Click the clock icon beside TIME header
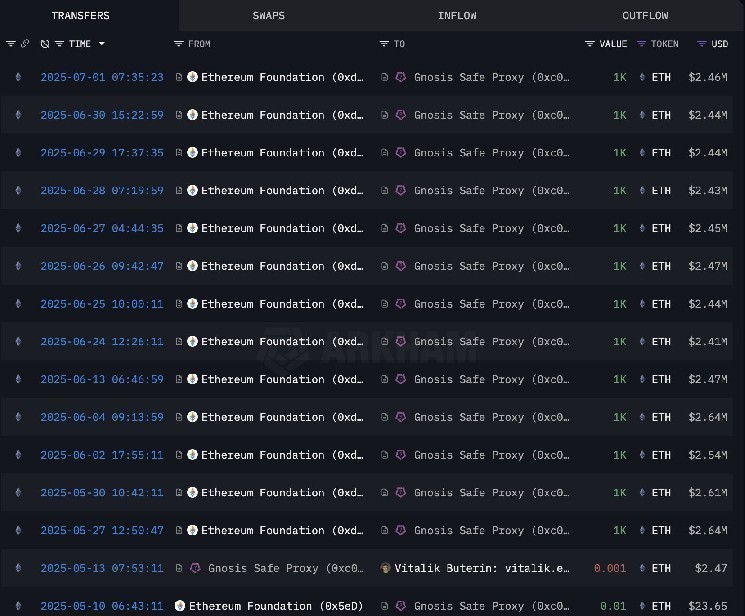The image size is (745, 616). tap(45, 44)
